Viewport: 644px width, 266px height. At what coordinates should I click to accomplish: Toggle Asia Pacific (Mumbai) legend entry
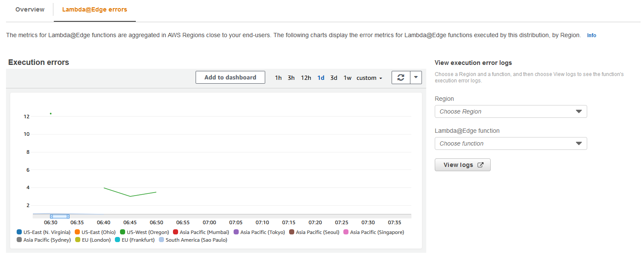pos(201,232)
